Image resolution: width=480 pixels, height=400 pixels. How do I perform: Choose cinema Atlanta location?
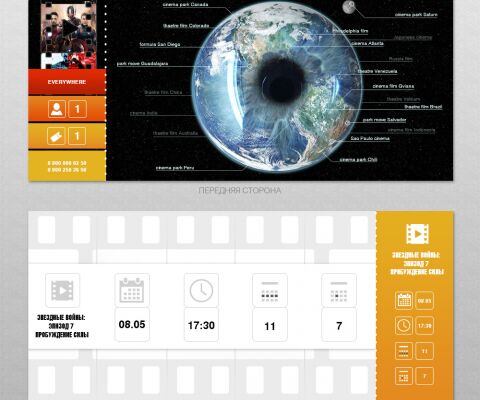pos(367,43)
